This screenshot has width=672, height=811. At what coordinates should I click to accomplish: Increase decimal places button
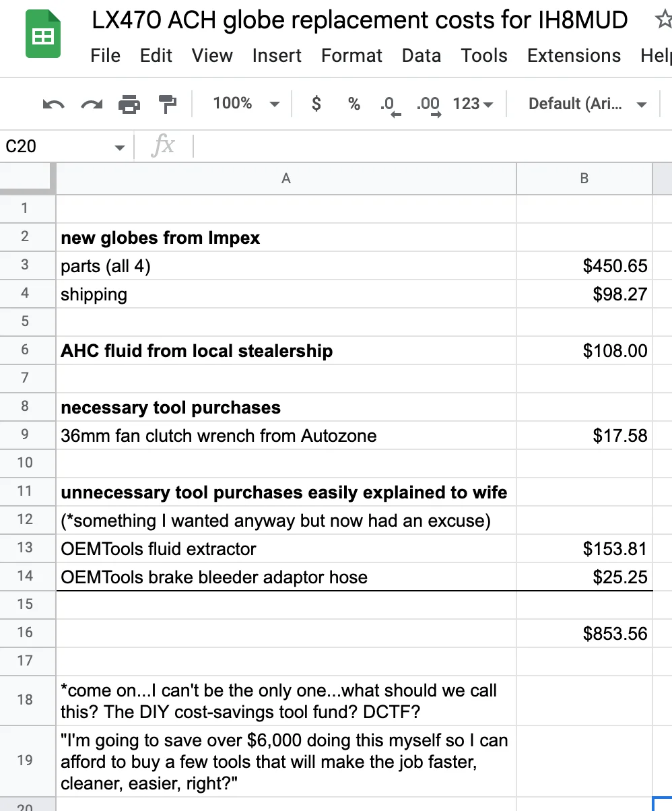pos(428,104)
